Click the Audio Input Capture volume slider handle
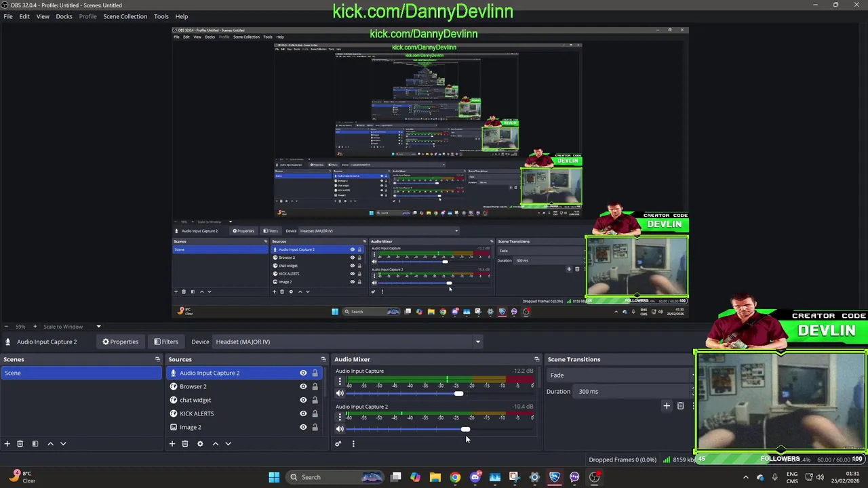The image size is (868, 488). pyautogui.click(x=459, y=393)
